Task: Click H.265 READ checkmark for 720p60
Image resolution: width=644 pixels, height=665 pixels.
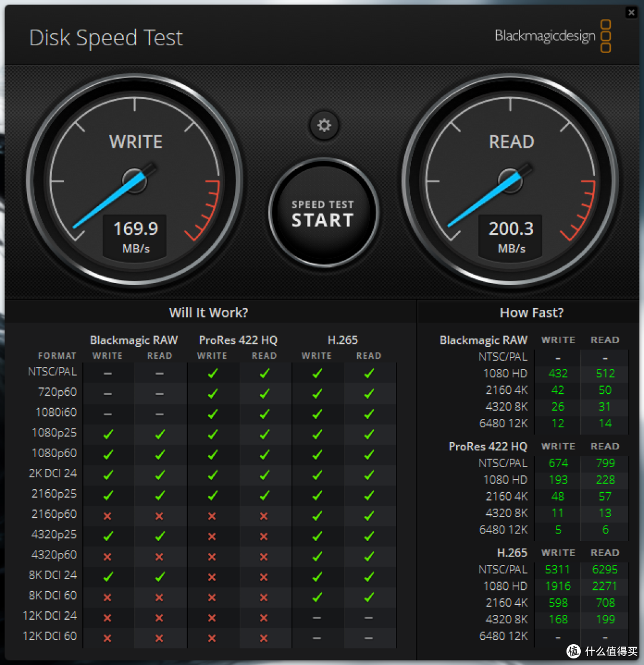Action: [369, 393]
